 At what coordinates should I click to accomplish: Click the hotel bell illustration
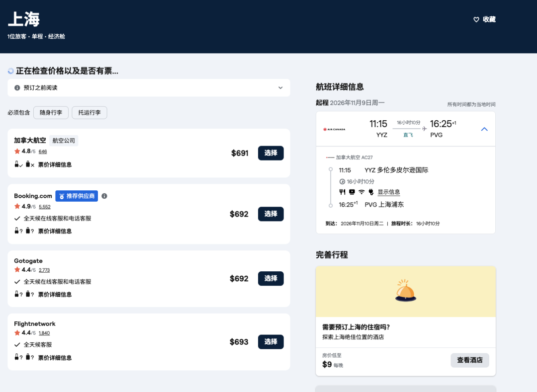405,291
